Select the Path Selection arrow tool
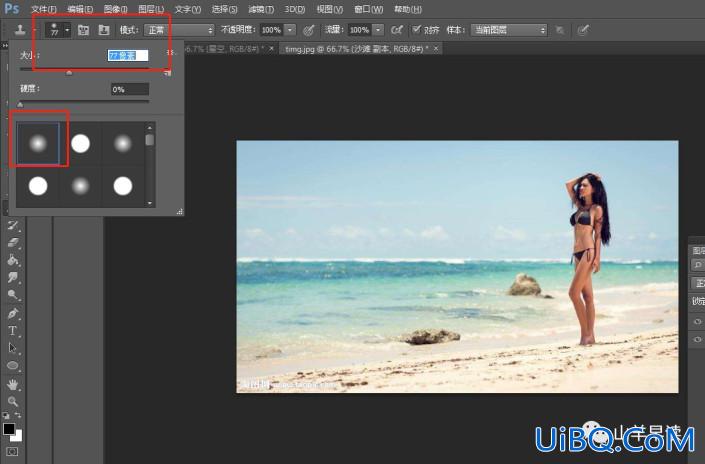 tap(13, 348)
